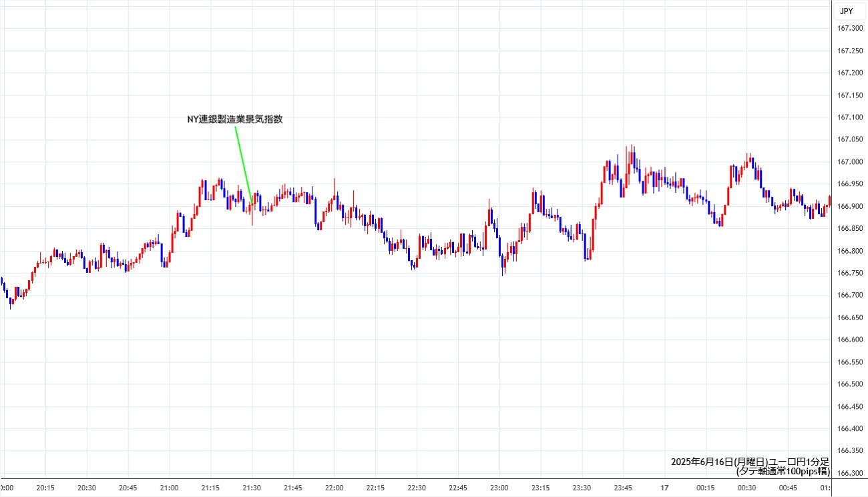This screenshot has height=497, width=868.
Task: Click the 21:30 time axis label
Action: pos(252,488)
